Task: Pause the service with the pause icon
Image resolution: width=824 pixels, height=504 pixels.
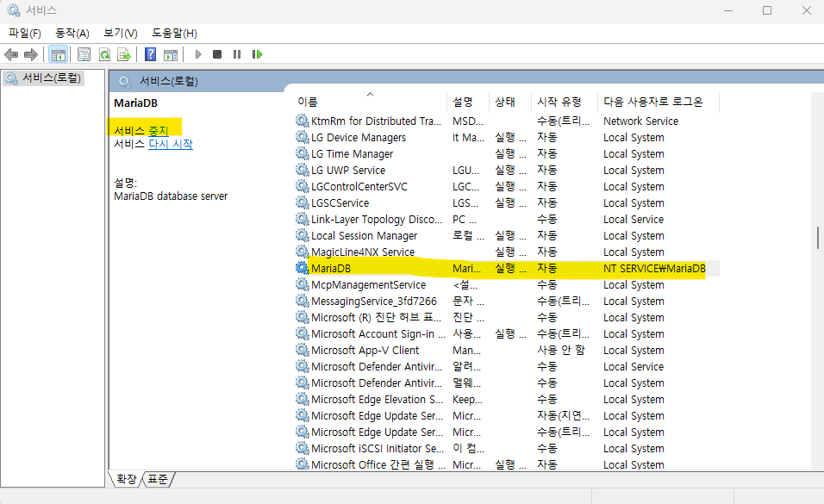Action: click(x=237, y=54)
